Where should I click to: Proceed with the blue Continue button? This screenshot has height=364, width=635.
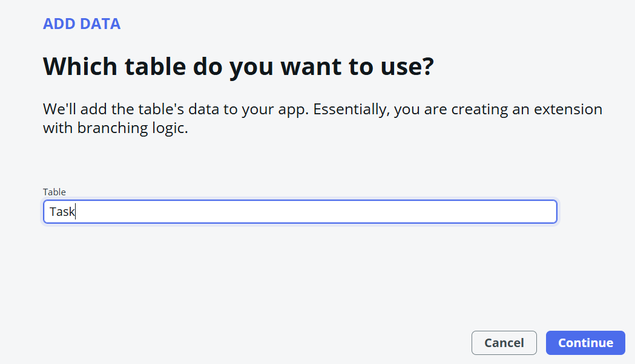click(585, 343)
